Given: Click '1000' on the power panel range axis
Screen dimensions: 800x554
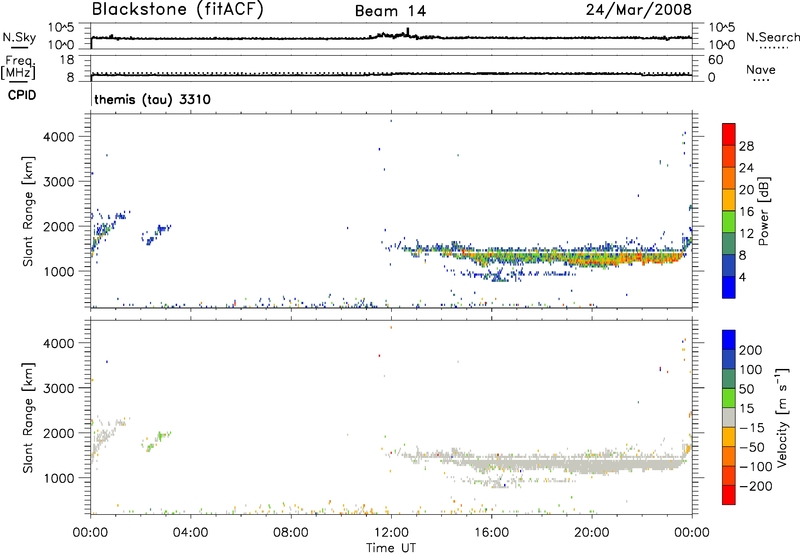Looking at the screenshot, I should [x=59, y=272].
